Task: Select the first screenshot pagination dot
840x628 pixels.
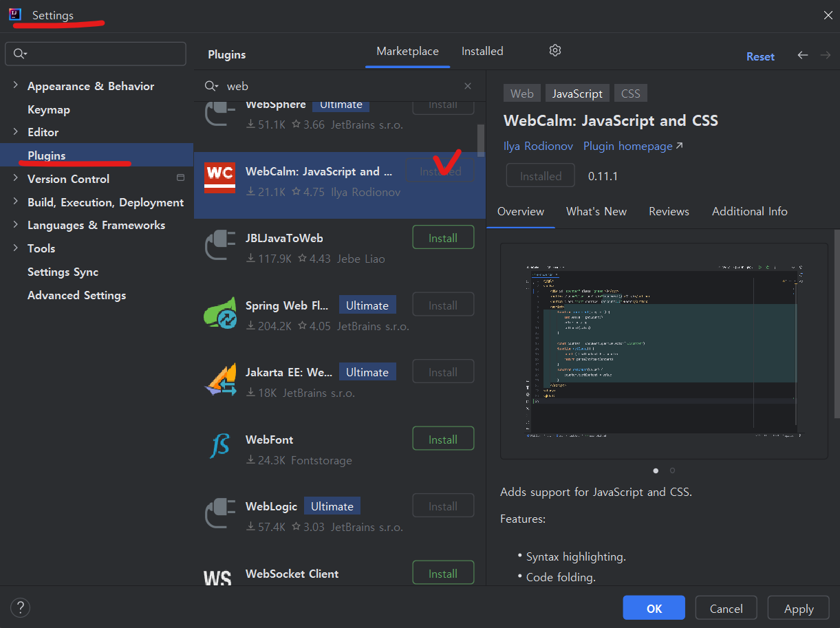Action: (656, 470)
